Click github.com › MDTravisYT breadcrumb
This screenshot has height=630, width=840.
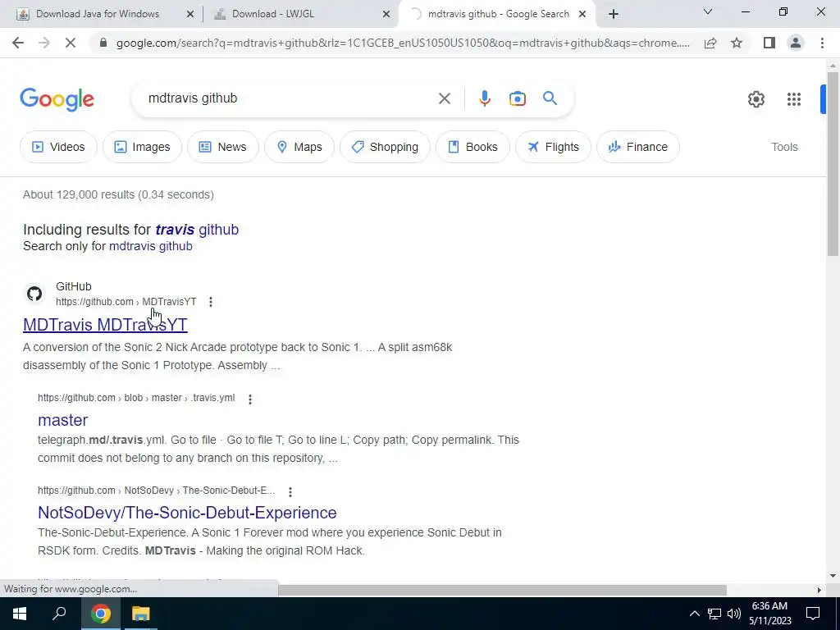126,302
